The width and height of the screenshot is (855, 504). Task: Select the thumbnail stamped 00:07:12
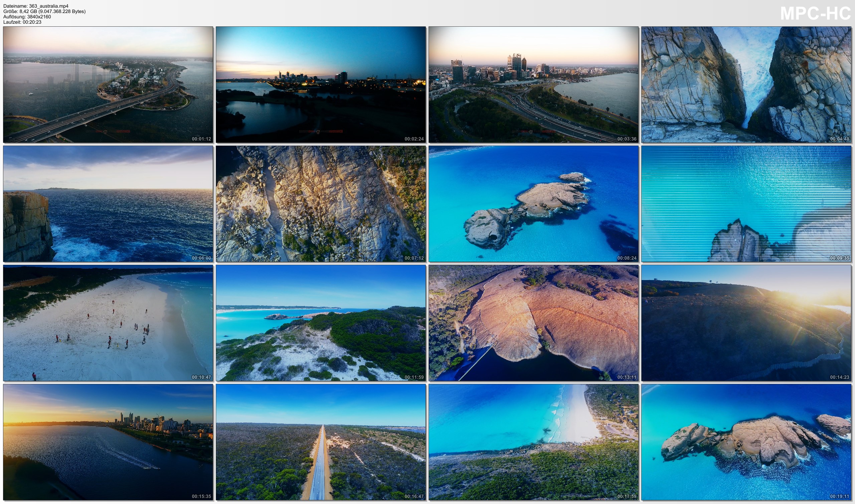(x=321, y=204)
